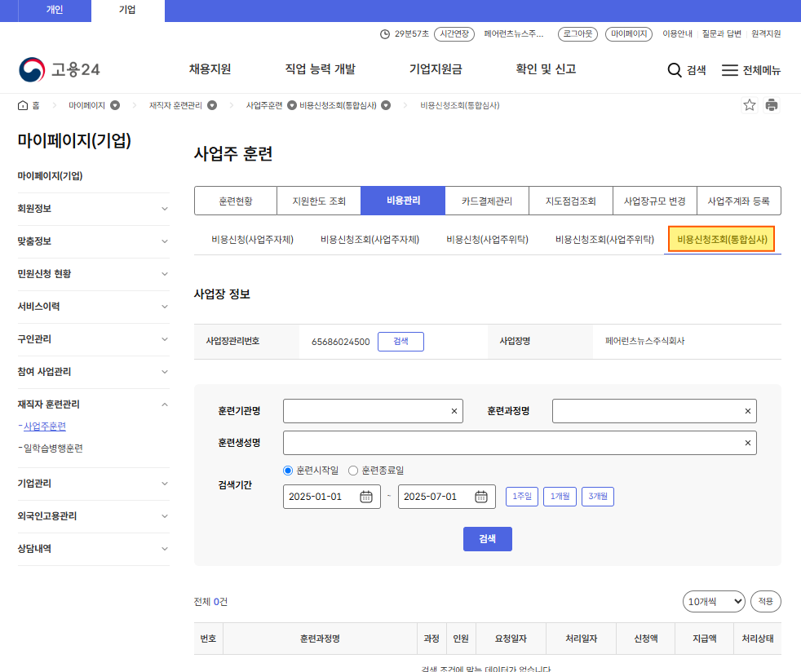Image resolution: width=801 pixels, height=672 pixels.
Task: Clear the 훈련기관명 field with X
Action: (454, 411)
